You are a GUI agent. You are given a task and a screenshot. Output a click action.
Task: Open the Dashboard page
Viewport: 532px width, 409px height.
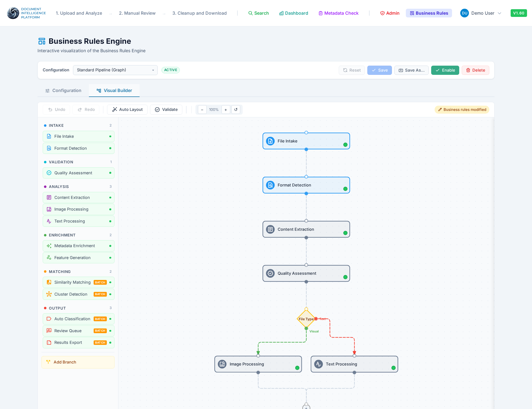pos(294,13)
